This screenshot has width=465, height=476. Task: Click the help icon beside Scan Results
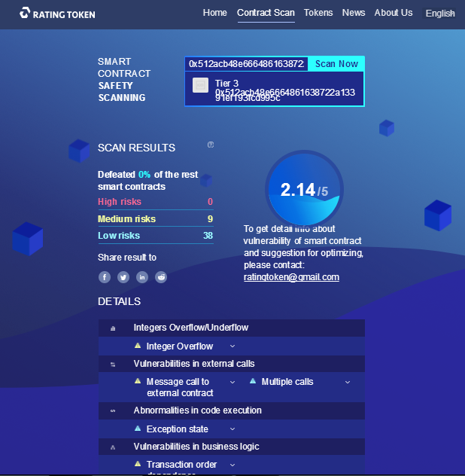tap(211, 145)
